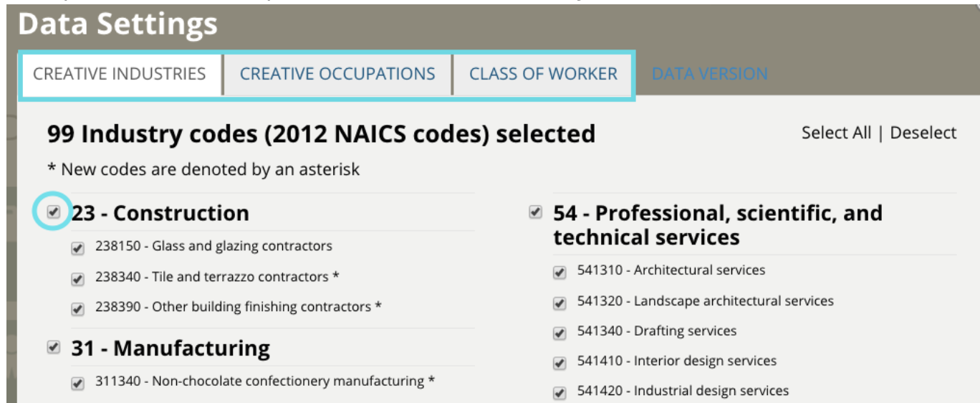The image size is (980, 403).
Task: Click the 541310 Architectural services label
Action: coord(671,270)
